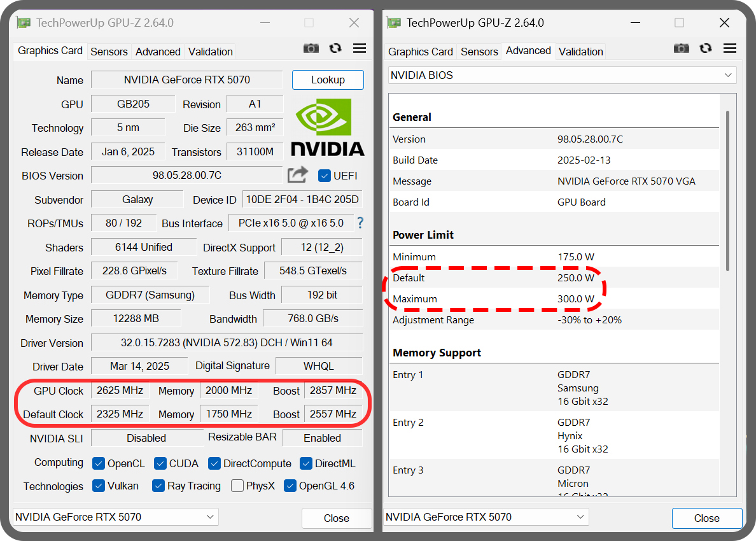Screen dimensions: 756x541
Task: Click Default power limit 250.0 W row
Action: (554, 278)
